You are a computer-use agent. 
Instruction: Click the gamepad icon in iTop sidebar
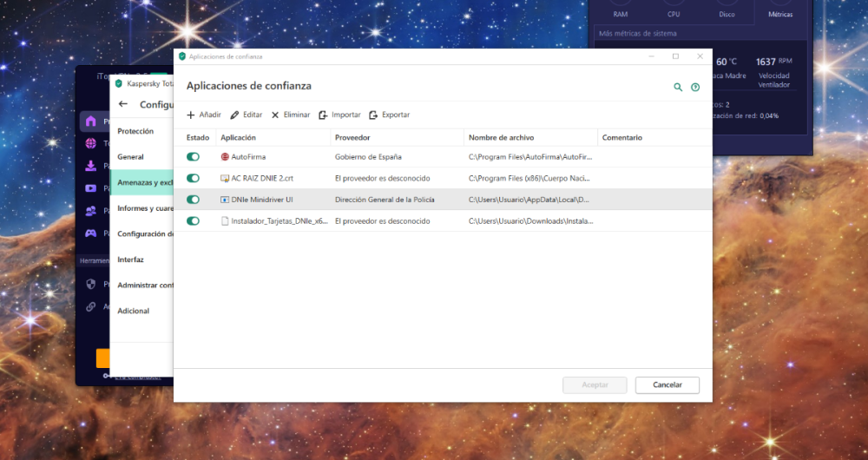pyautogui.click(x=91, y=233)
